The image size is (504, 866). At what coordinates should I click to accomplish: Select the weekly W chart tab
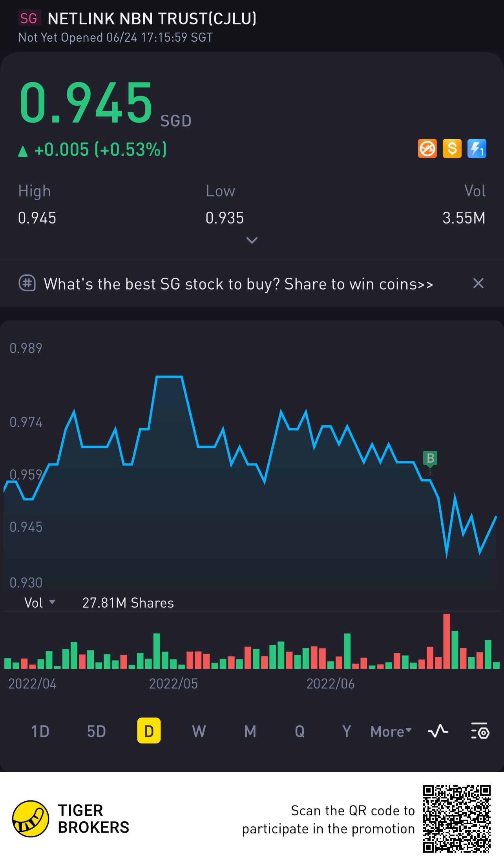tap(199, 731)
